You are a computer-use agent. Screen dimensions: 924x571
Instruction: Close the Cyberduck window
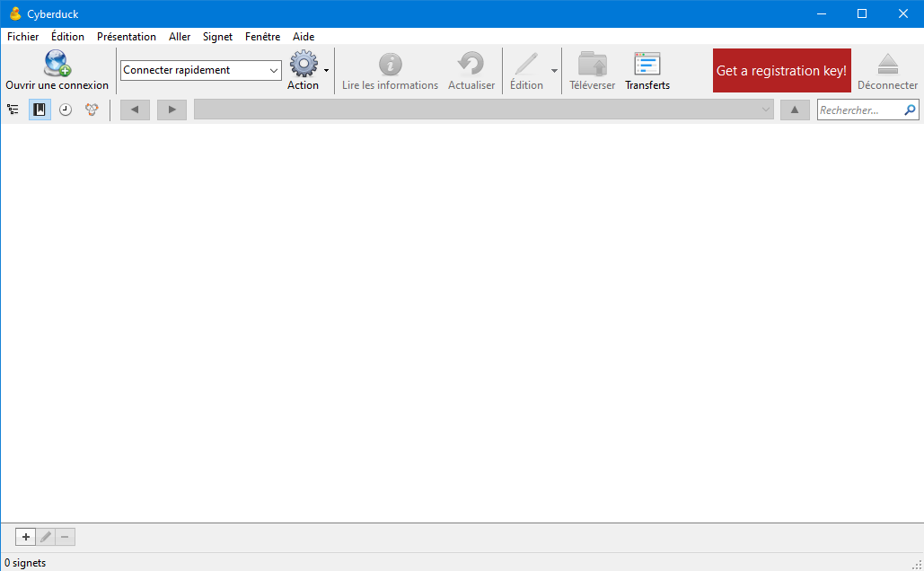click(x=902, y=13)
